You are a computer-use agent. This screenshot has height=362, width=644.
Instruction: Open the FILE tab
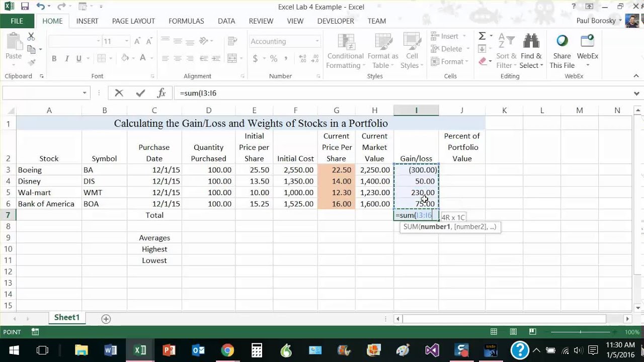tap(17, 21)
